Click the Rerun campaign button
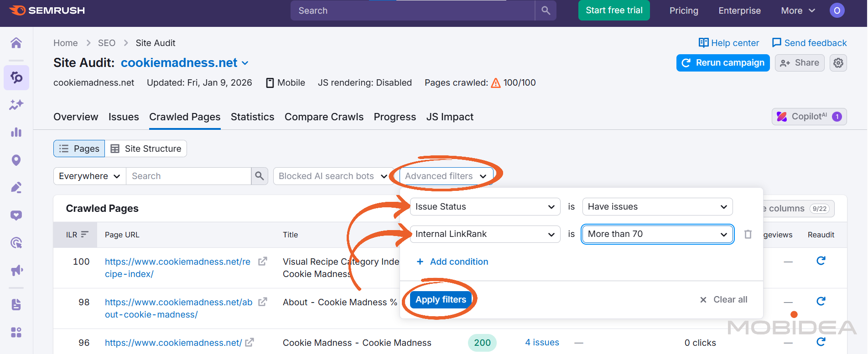Viewport: 868px width, 354px height. (723, 63)
